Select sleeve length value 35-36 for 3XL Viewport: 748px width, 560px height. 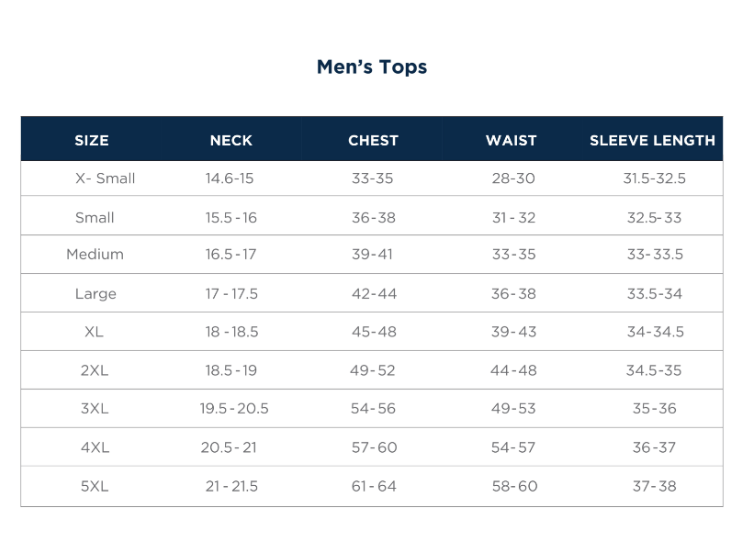point(654,409)
